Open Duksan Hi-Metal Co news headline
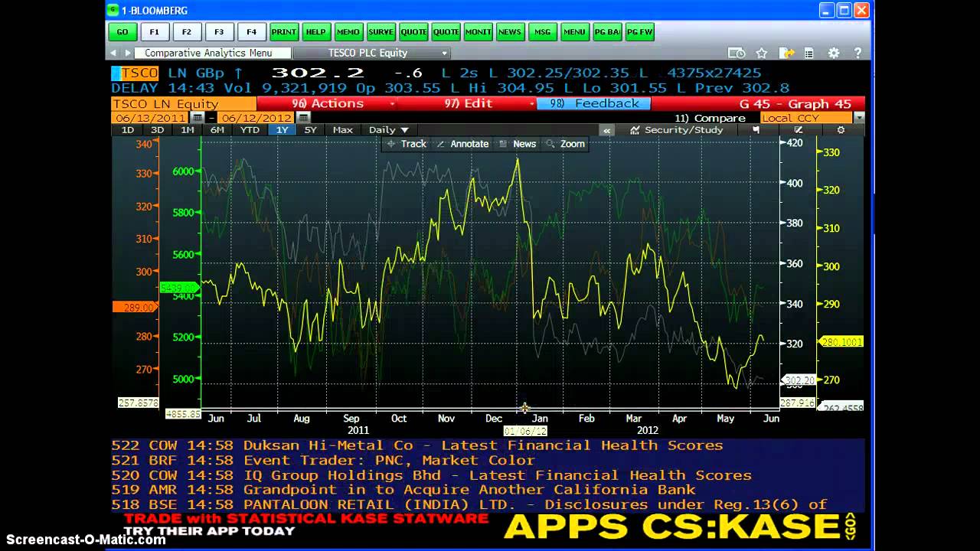 click(488, 445)
